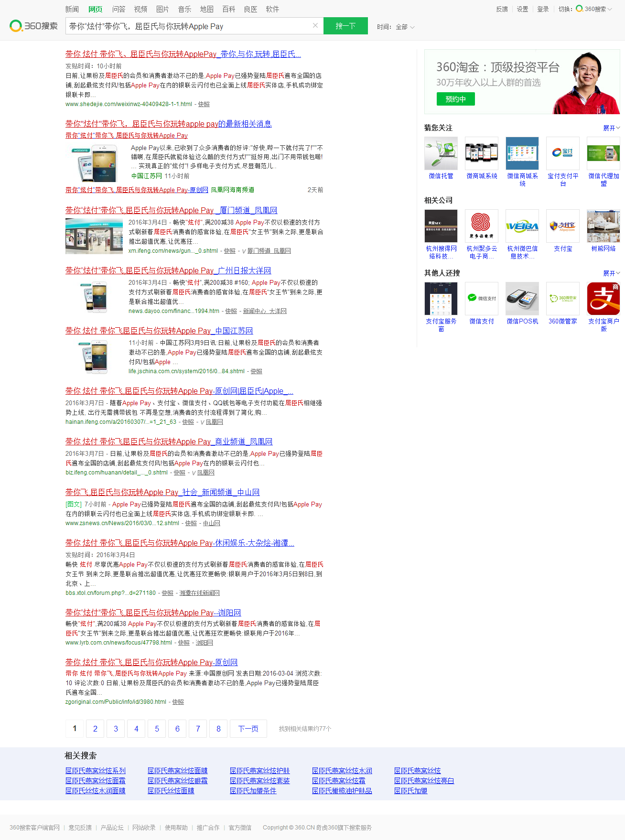Open the 360微管家 logo thumbnail
Image resolution: width=625 pixels, height=840 pixels.
coord(563,299)
